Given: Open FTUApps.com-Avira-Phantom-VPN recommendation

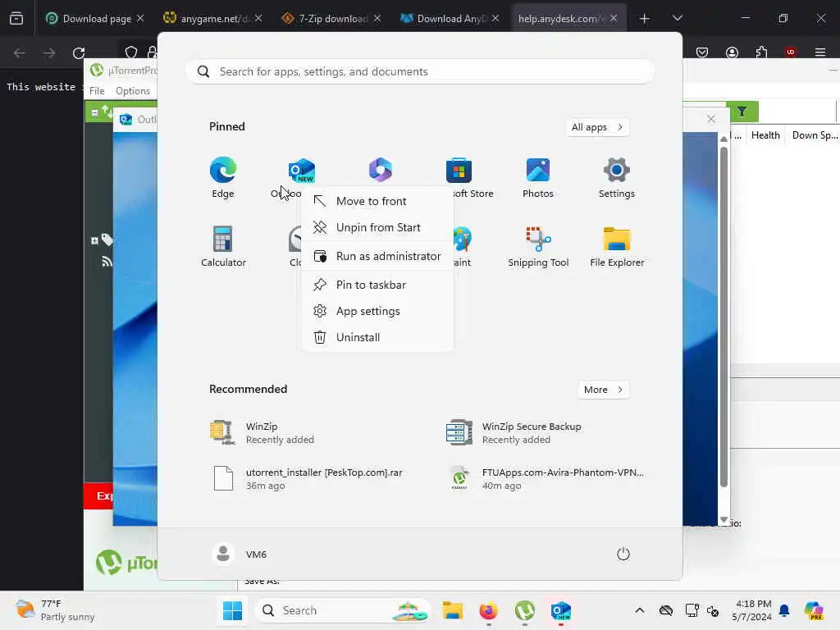Looking at the screenshot, I should tap(546, 478).
